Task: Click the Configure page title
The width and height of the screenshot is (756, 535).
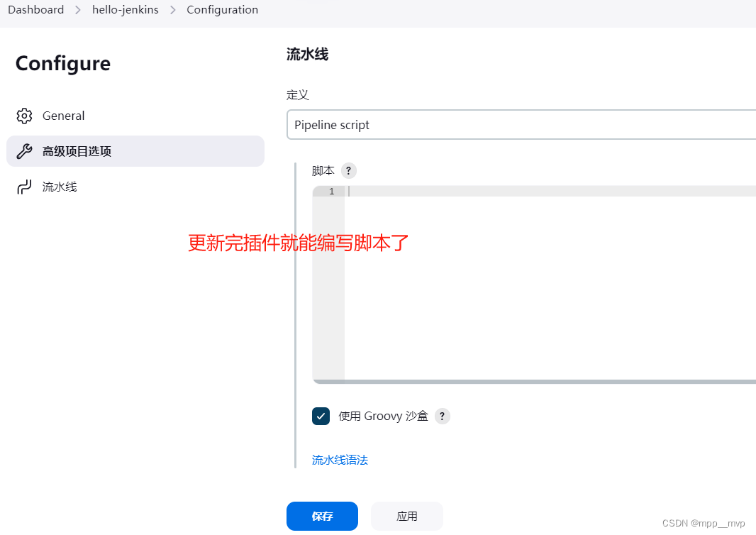Action: [63, 64]
